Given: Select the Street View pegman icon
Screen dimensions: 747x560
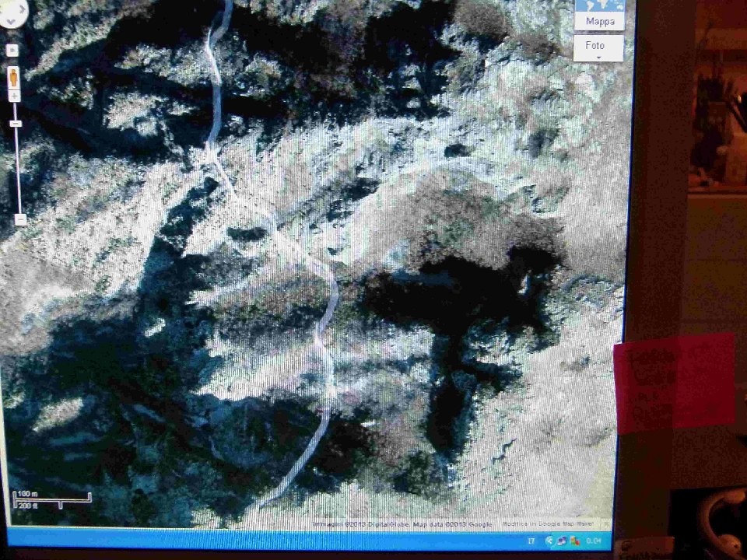Looking at the screenshot, I should [x=14, y=78].
